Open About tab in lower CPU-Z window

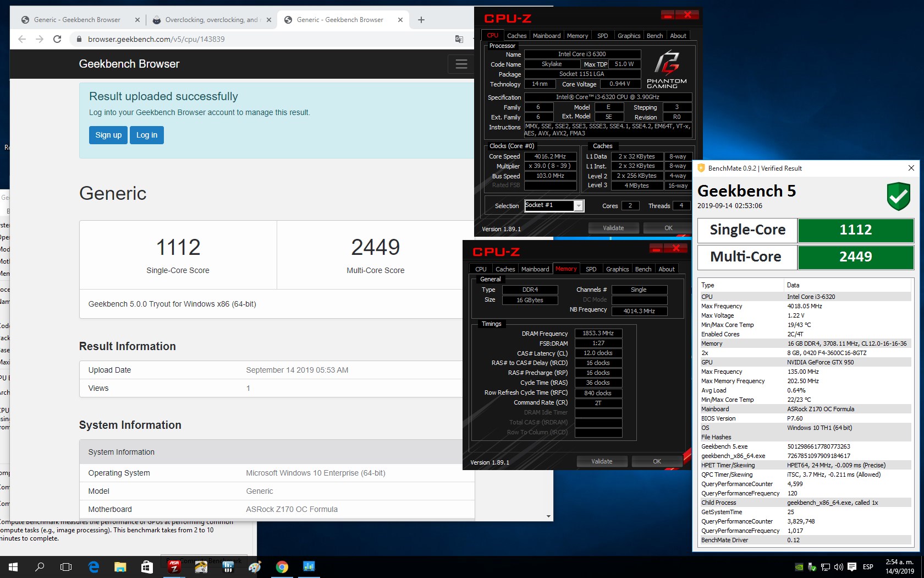click(667, 269)
